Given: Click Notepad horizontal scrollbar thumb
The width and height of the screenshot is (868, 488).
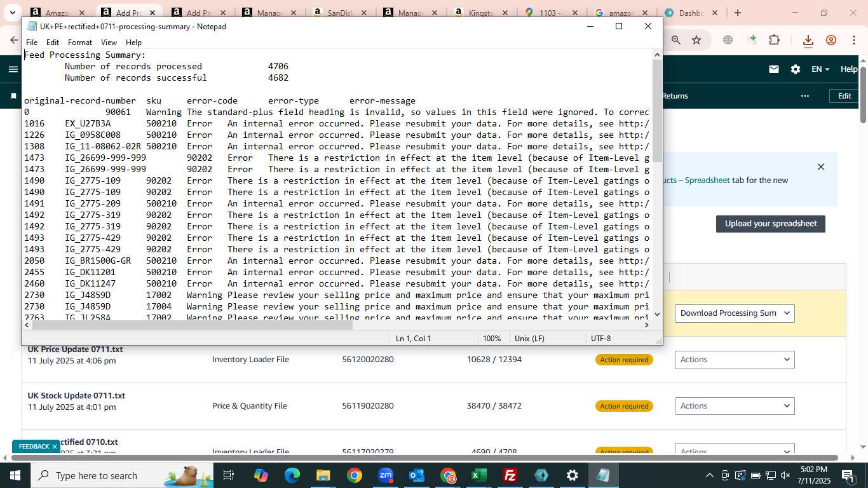Looking at the screenshot, I should click(x=192, y=325).
